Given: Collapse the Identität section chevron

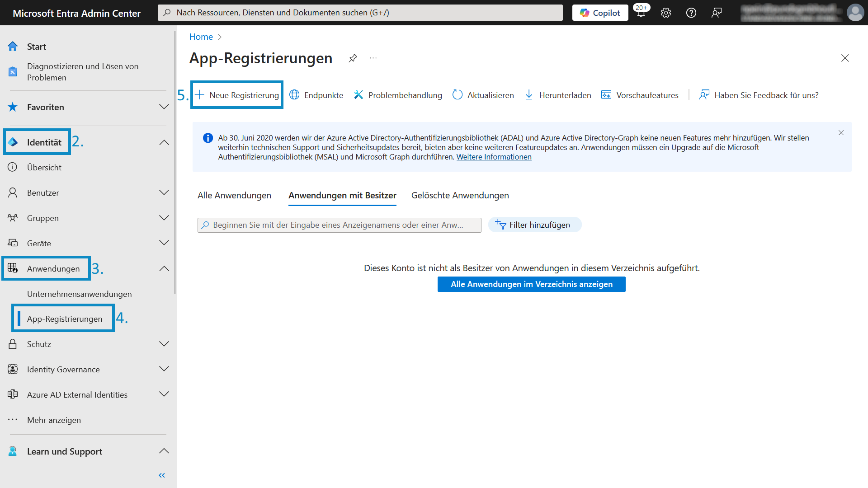Looking at the screenshot, I should click(x=164, y=142).
